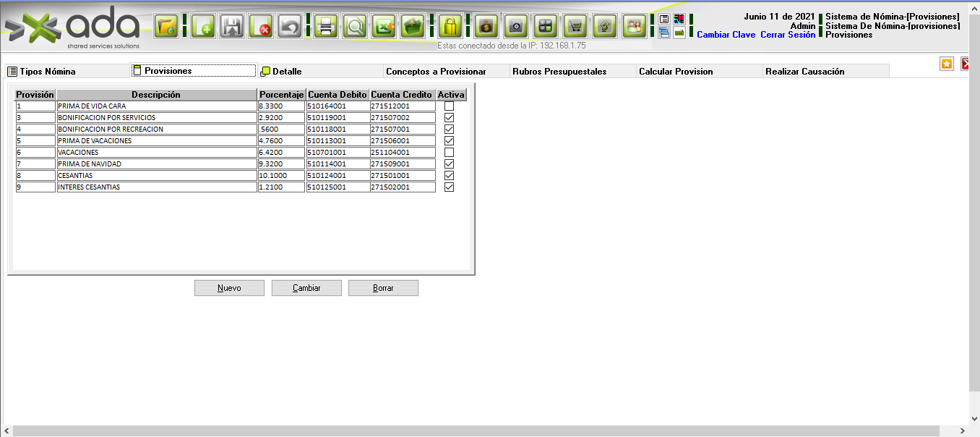Screen dimensions: 980x437
Task: Check the Activa box for VACACIONES row
Action: 449,153
